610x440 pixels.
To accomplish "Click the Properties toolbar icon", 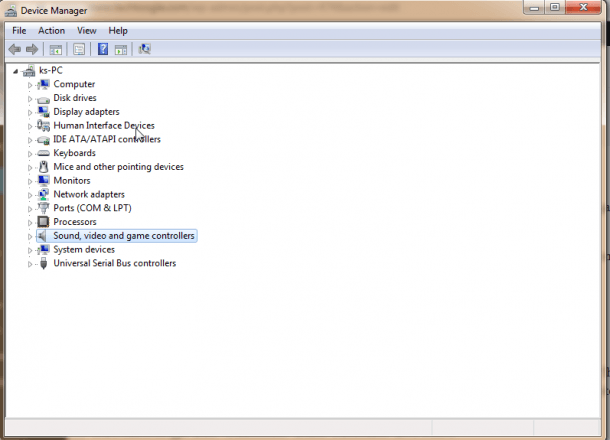I will click(79, 49).
